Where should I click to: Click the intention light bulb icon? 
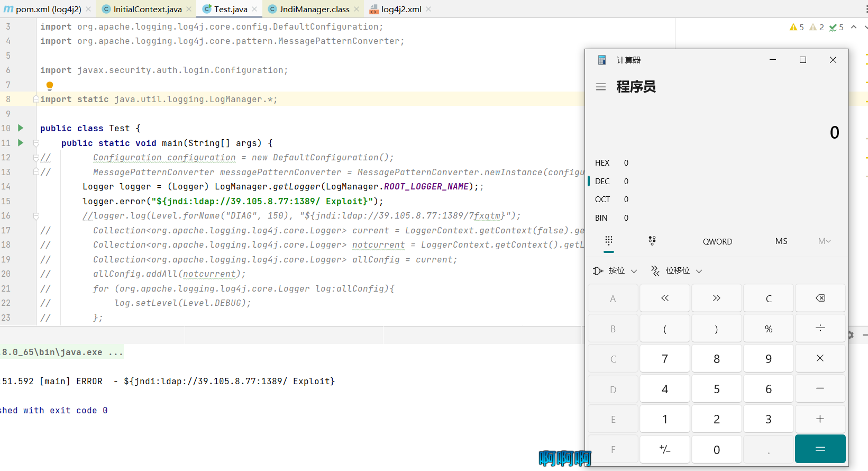click(x=50, y=86)
